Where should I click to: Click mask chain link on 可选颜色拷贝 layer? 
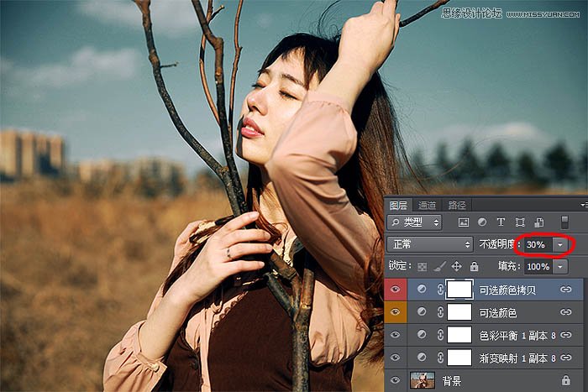(x=440, y=290)
